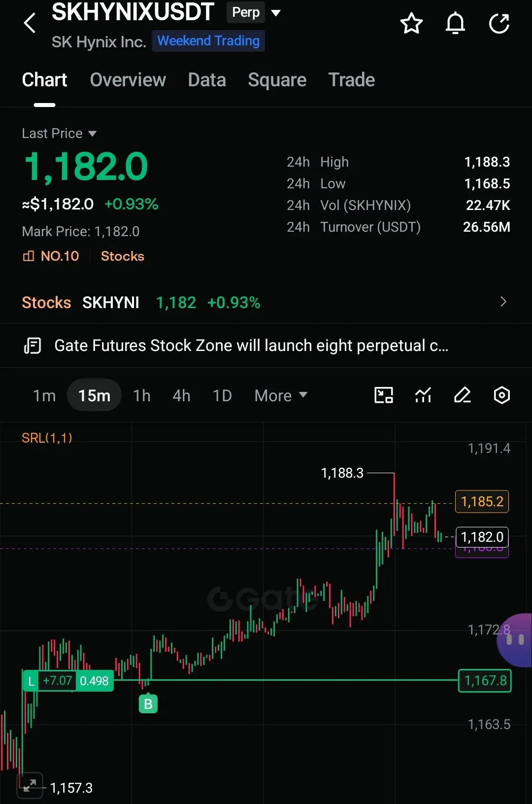The width and height of the screenshot is (532, 804).
Task: Add SKHYNIXUSDT to favorites with star
Action: [411, 23]
